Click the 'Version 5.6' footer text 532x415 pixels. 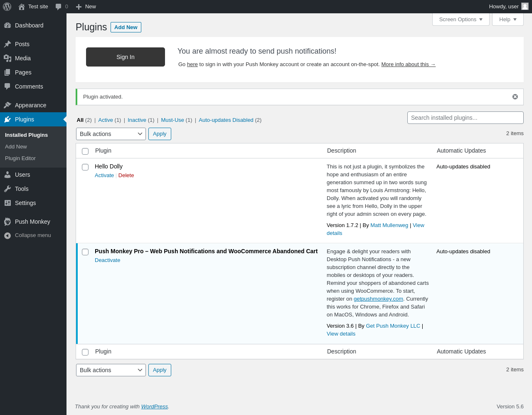[510, 407]
